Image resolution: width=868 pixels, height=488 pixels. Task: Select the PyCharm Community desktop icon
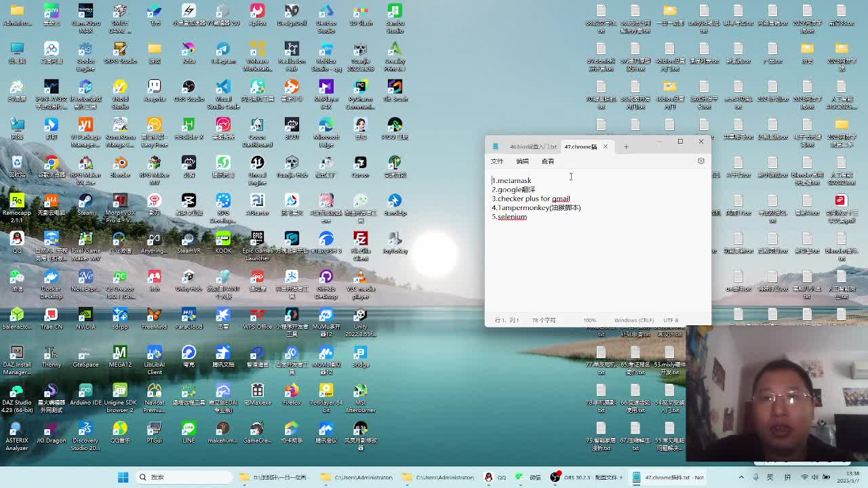click(x=361, y=94)
